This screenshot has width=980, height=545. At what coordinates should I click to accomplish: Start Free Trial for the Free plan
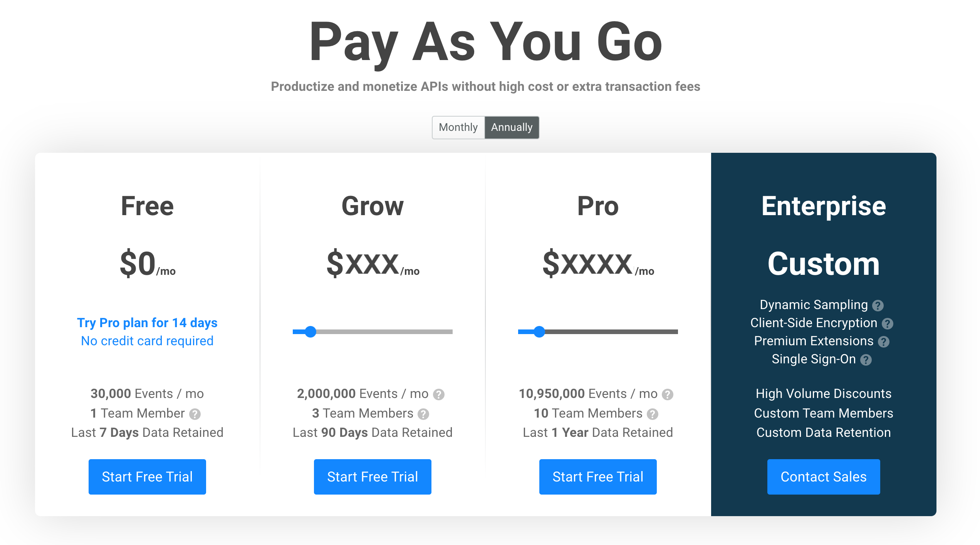click(146, 477)
